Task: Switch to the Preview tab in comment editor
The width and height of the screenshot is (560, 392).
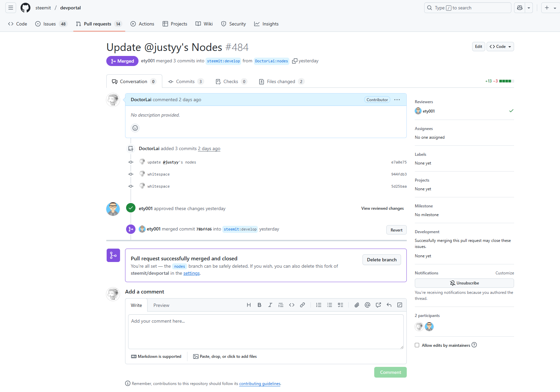Action: [x=161, y=305]
